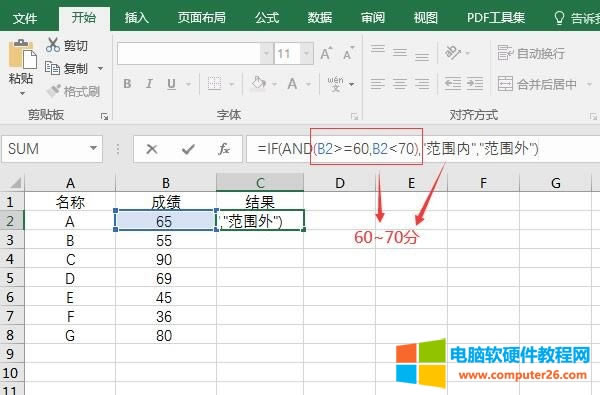Click the 合并后居中 merge button
Image resolution: width=600 pixels, height=395 pixels.
point(537,84)
